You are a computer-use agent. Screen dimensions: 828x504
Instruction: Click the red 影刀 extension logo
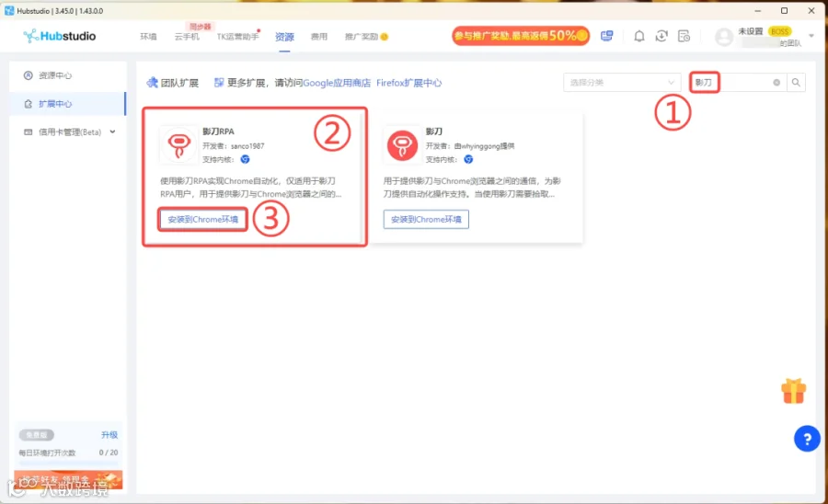(x=402, y=144)
